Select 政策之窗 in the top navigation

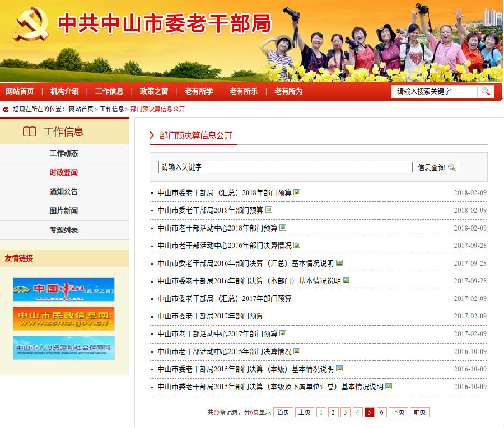pos(154,91)
